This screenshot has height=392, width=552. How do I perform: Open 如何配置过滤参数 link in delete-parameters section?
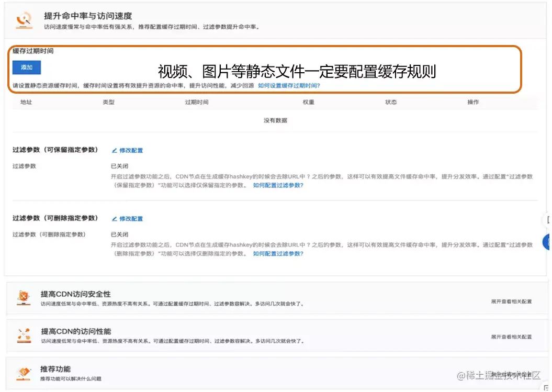[278, 254]
